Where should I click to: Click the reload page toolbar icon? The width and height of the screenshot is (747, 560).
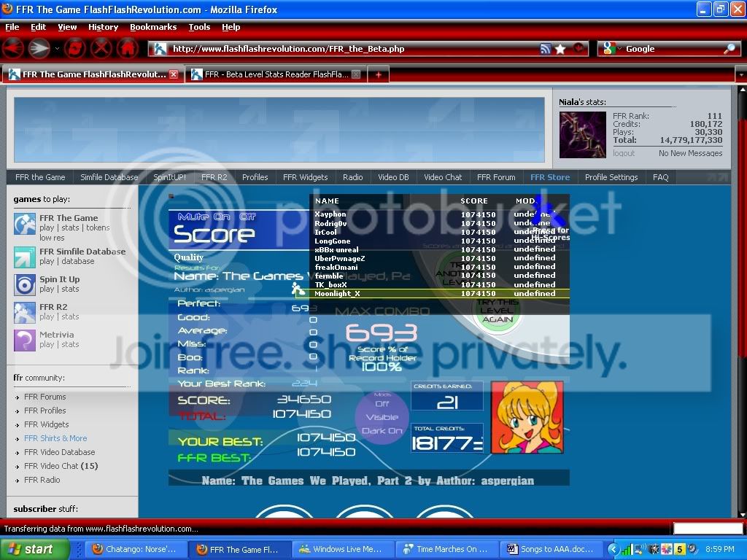click(74, 49)
